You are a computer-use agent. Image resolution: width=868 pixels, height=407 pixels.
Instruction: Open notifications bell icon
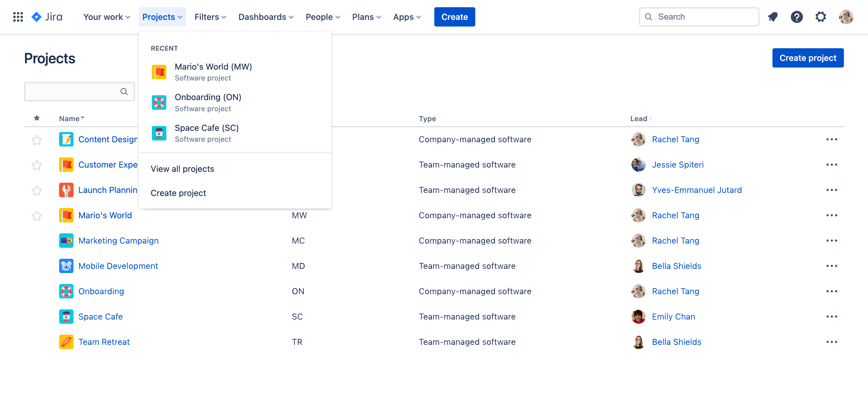coord(773,17)
